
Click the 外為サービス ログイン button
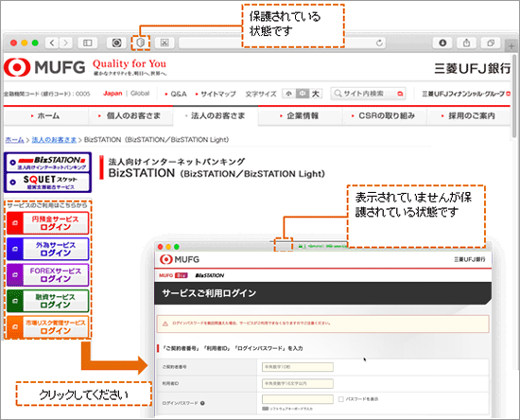point(48,249)
